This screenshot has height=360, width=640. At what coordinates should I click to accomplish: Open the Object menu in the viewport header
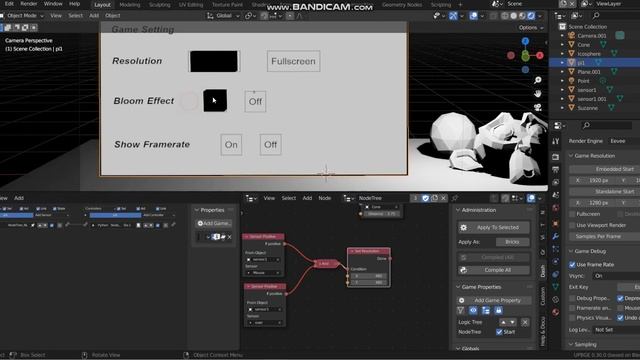click(113, 16)
